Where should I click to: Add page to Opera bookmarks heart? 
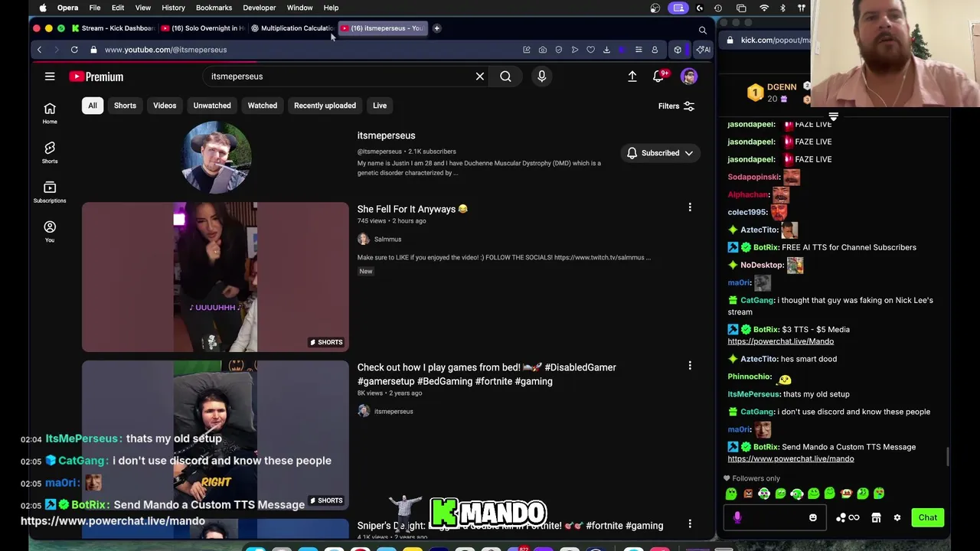[590, 50]
